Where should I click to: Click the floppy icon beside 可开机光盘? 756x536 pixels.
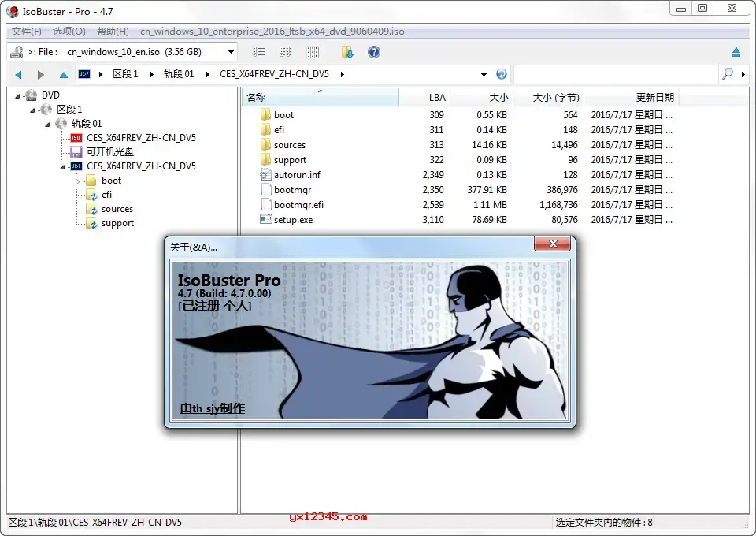[76, 152]
